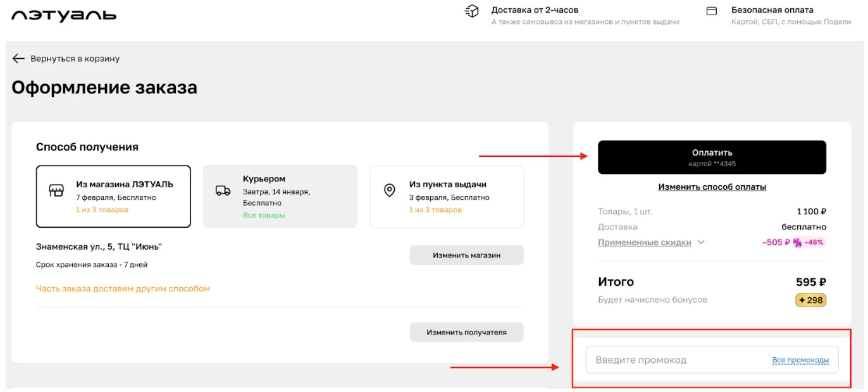Click the Изменить магазин button
The height and width of the screenshot is (392, 868).
tap(466, 255)
